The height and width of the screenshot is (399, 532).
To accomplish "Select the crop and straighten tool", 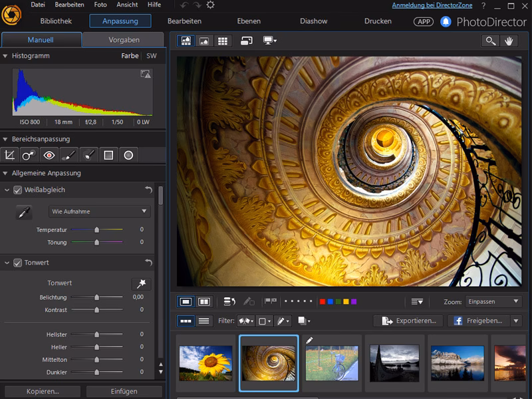I will click(x=9, y=155).
